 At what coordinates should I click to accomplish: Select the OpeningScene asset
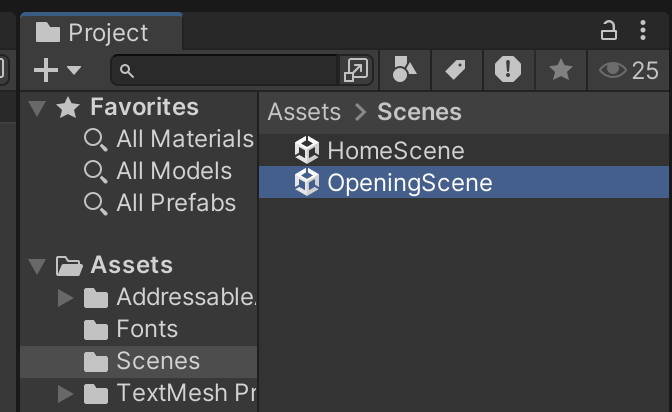click(410, 182)
